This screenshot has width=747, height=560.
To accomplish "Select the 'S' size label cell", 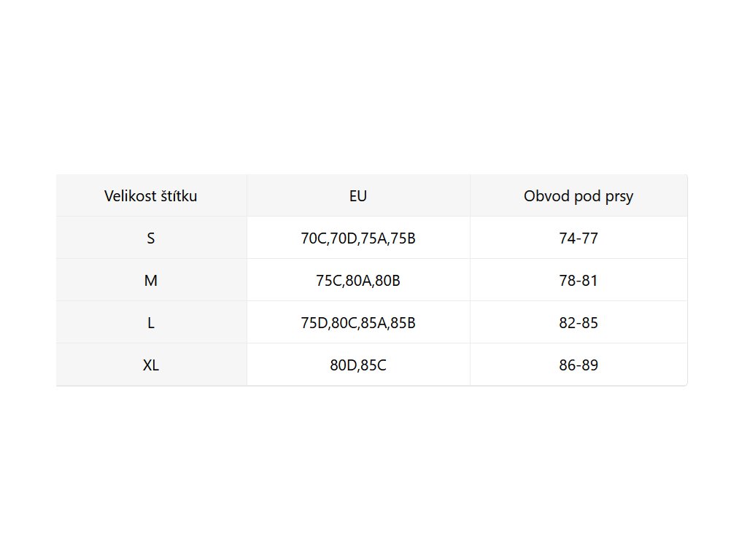I will pyautogui.click(x=151, y=238).
